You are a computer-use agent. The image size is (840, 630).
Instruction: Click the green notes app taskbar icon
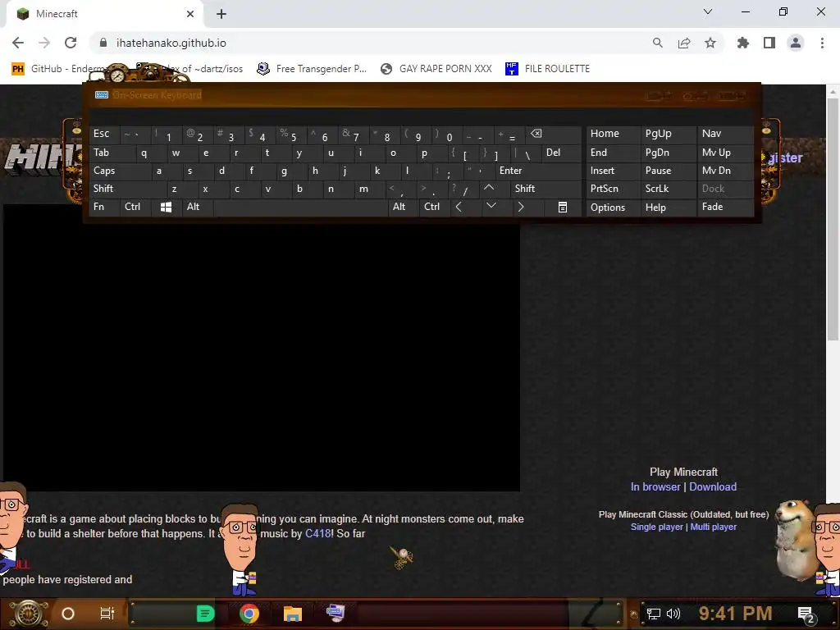(205, 614)
